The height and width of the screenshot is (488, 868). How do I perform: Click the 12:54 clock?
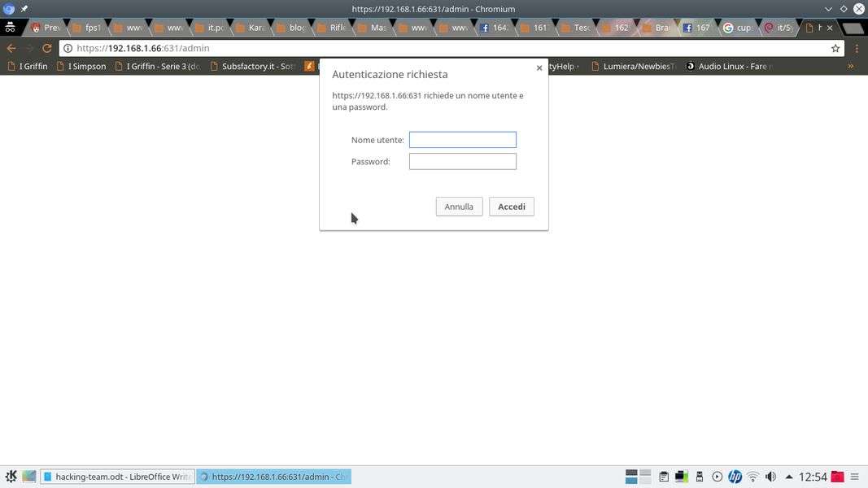tap(813, 477)
